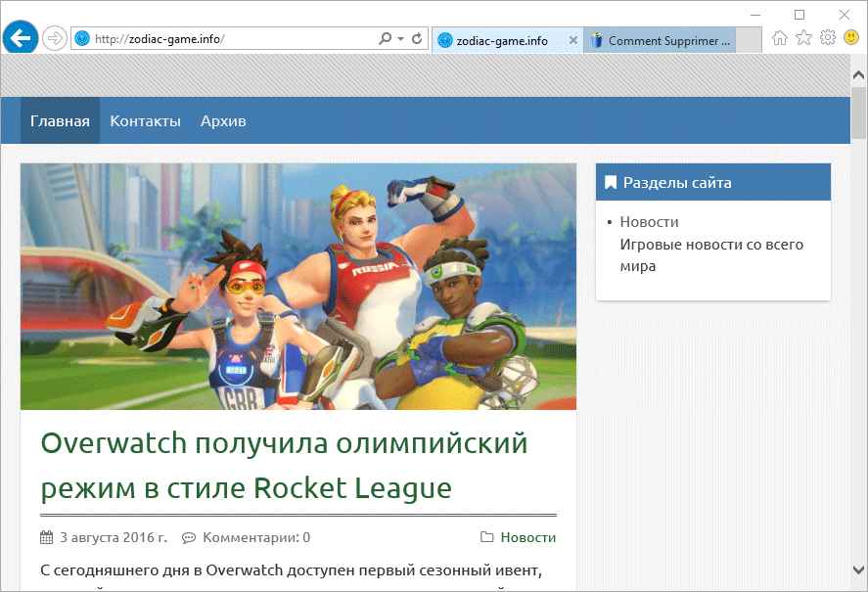Minimize the browser window
This screenshot has width=868, height=592.
pyautogui.click(x=755, y=15)
